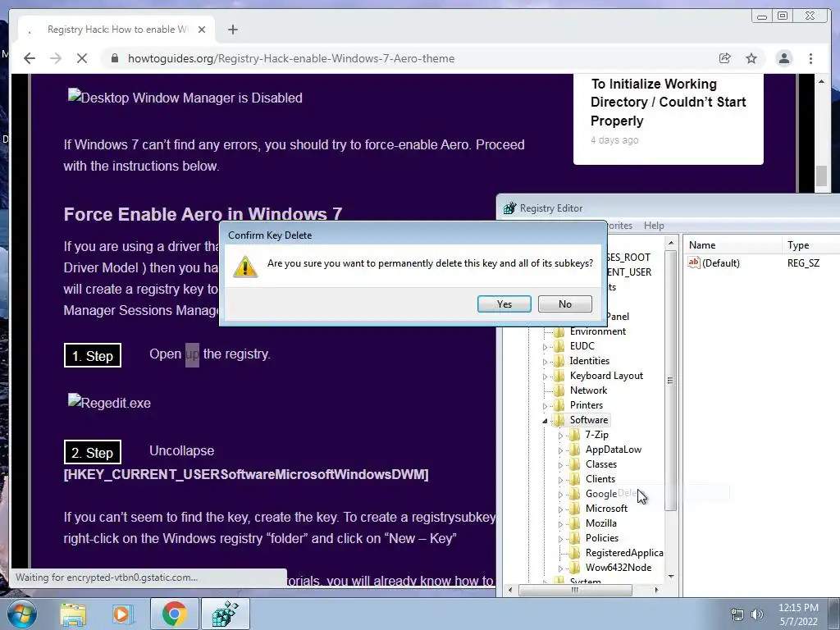The height and width of the screenshot is (630, 840).
Task: Open the Couldn't Start Properly article link
Action: [x=668, y=103]
